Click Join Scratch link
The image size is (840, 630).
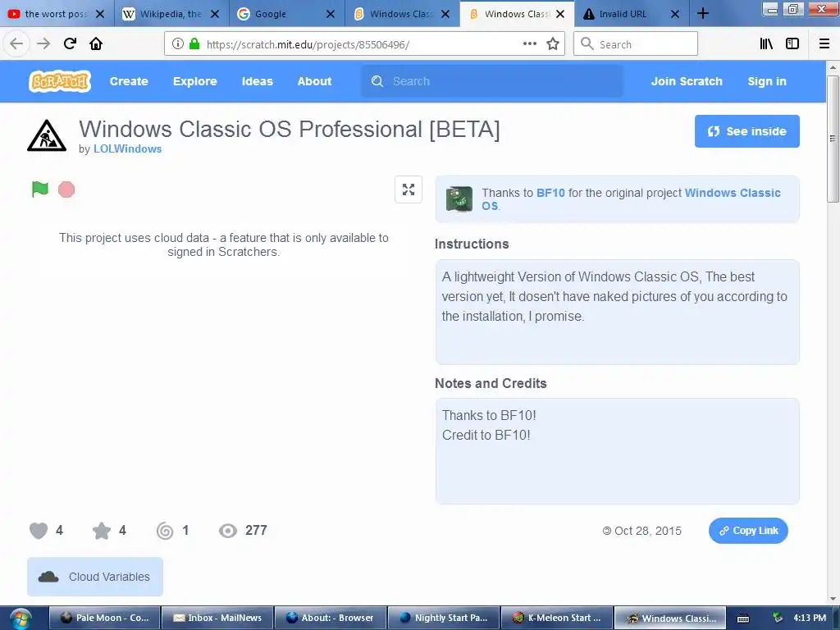(687, 81)
